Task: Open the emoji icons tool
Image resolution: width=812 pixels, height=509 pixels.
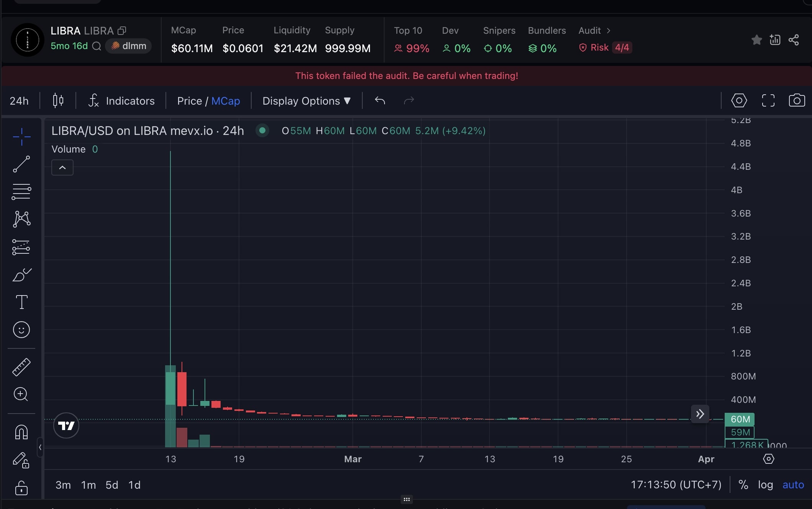Action: click(x=21, y=330)
